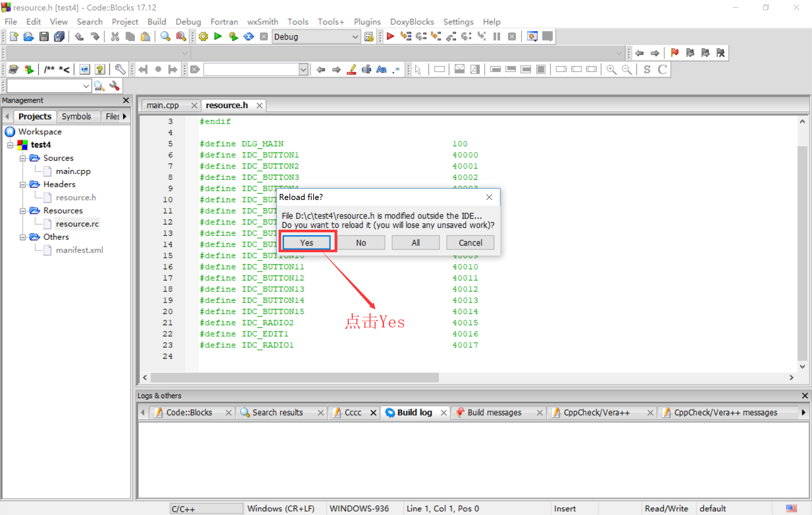Screen dimensions: 812x515
Task: Click Cancel in Reload file dialog
Action: click(x=470, y=243)
